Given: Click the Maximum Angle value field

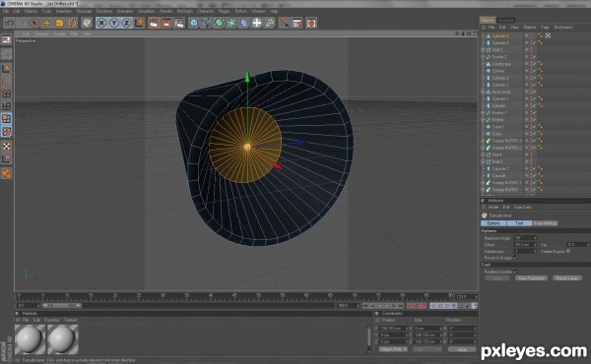Looking at the screenshot, I should (x=525, y=238).
